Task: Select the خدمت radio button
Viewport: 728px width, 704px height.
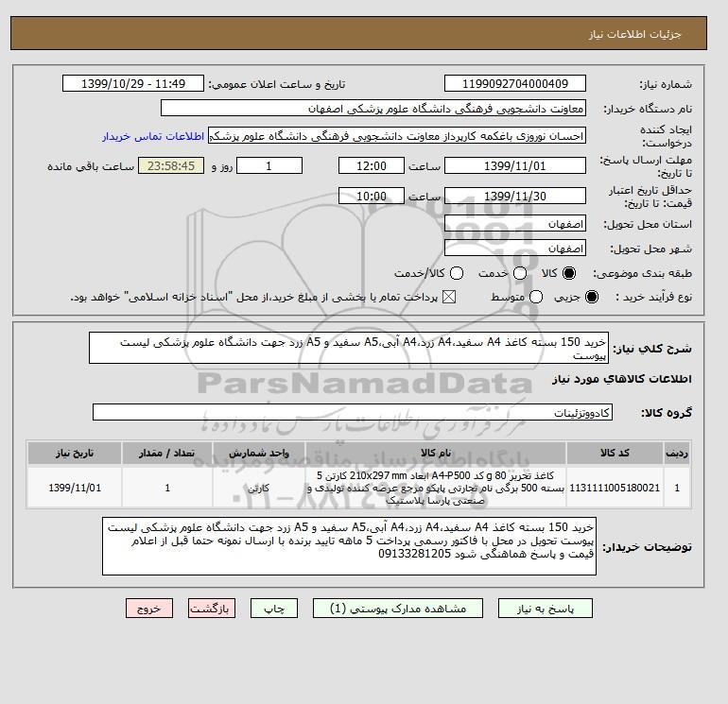Action: 520,273
